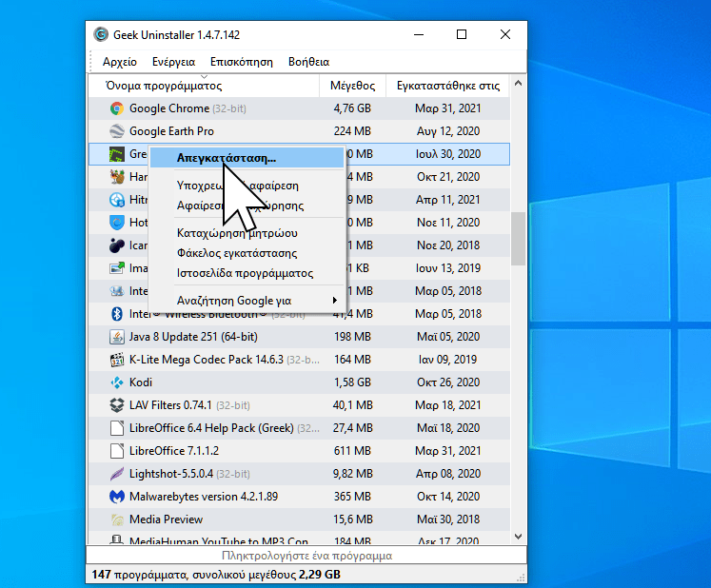This screenshot has height=588, width=711.
Task: Click Ιουλ 30, 2020 date in selected row
Action: pyautogui.click(x=448, y=154)
